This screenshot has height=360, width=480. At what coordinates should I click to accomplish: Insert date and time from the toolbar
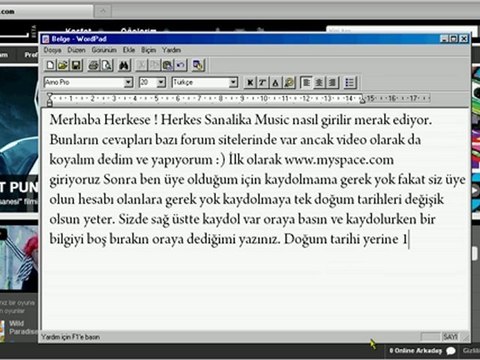click(198, 65)
